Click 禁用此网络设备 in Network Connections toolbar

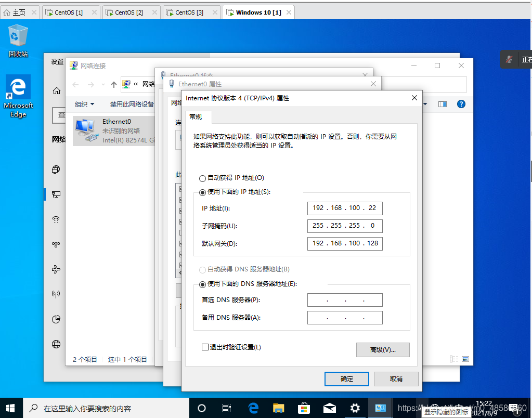click(132, 104)
